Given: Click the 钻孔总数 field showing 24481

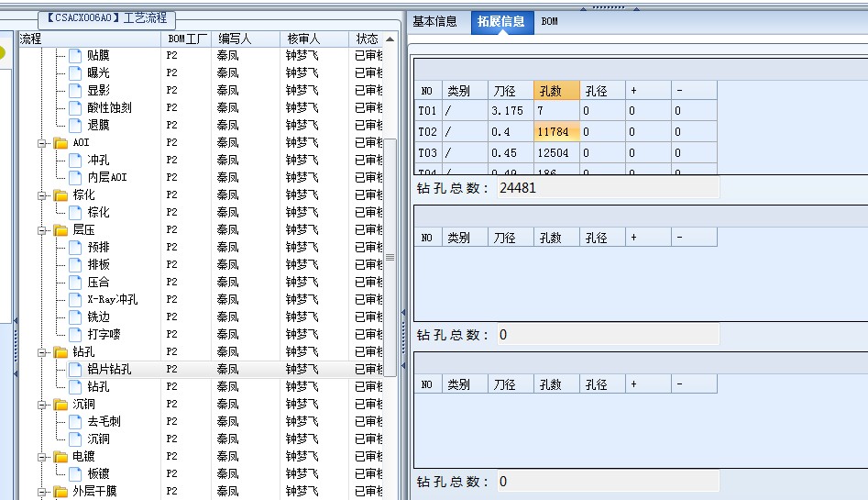Looking at the screenshot, I should 607,188.
